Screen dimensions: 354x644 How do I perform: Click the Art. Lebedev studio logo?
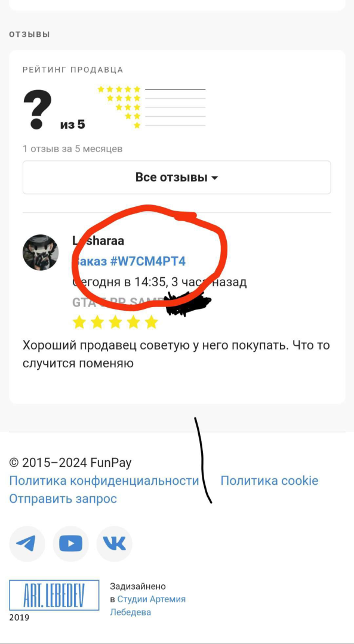pos(54,595)
